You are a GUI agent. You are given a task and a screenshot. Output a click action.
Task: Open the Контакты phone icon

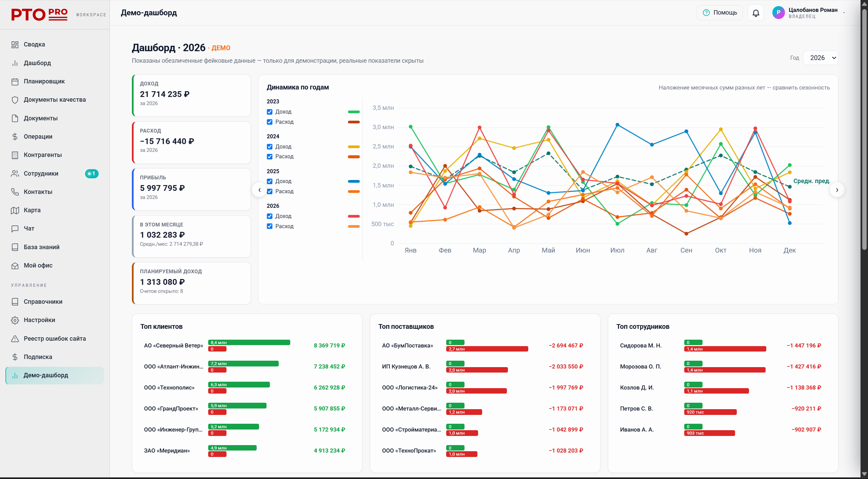[15, 192]
